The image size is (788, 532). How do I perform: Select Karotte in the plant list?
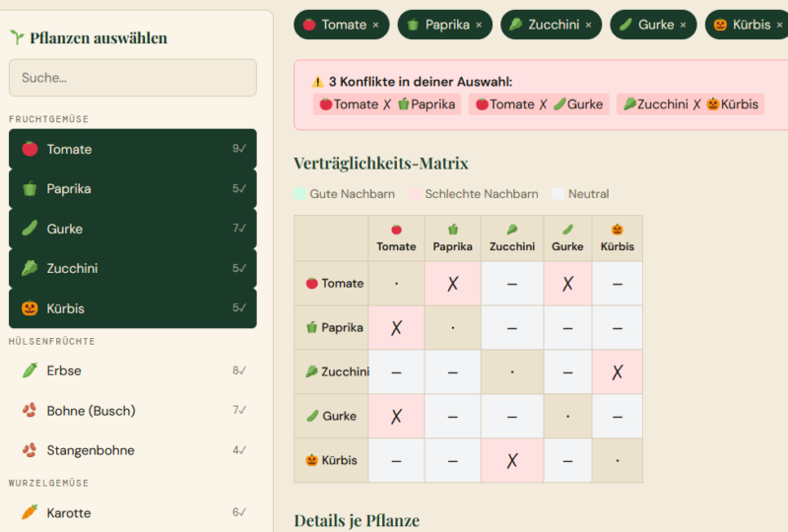click(x=133, y=513)
